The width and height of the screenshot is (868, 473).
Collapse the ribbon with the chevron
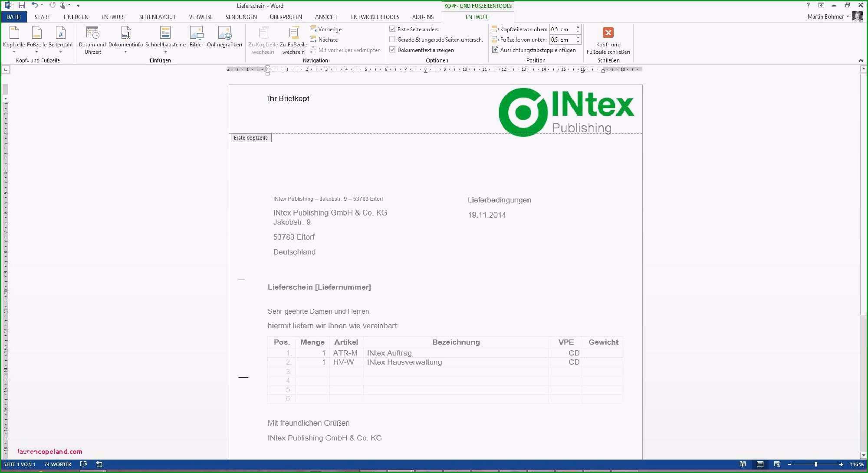861,61
